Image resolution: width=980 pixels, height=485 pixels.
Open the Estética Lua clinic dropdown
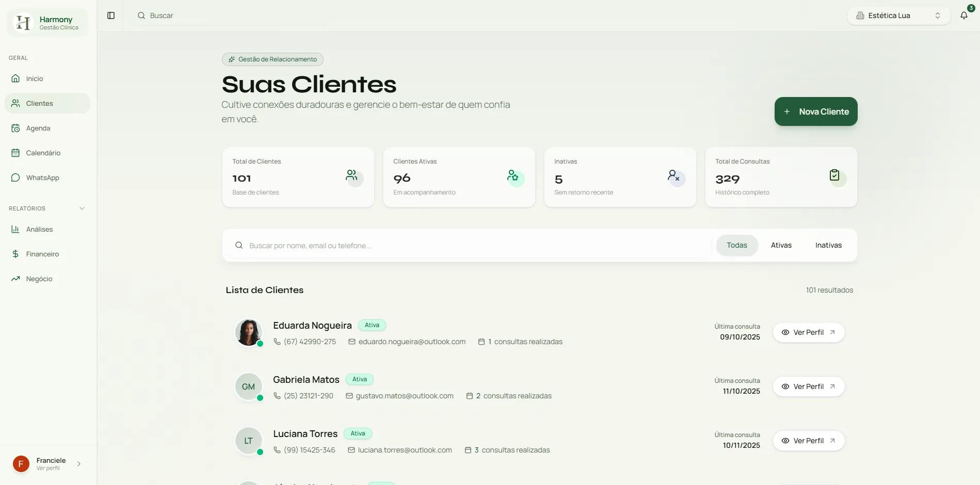click(x=898, y=15)
